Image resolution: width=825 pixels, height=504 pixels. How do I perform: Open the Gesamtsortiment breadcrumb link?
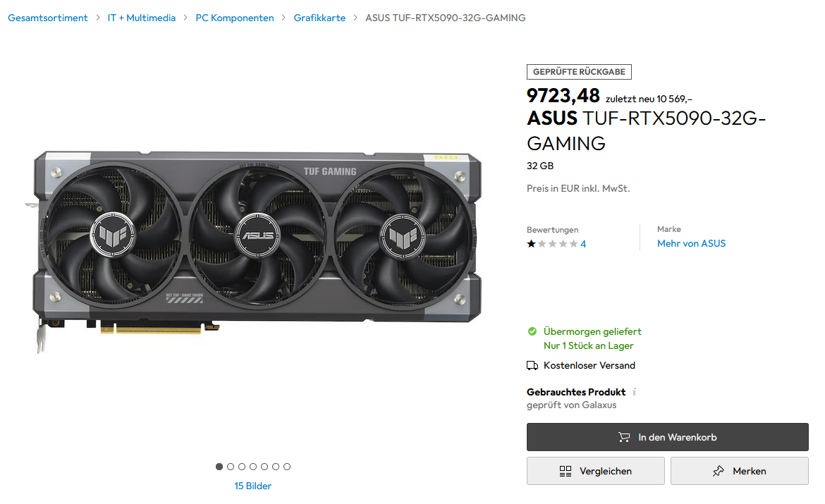point(48,18)
